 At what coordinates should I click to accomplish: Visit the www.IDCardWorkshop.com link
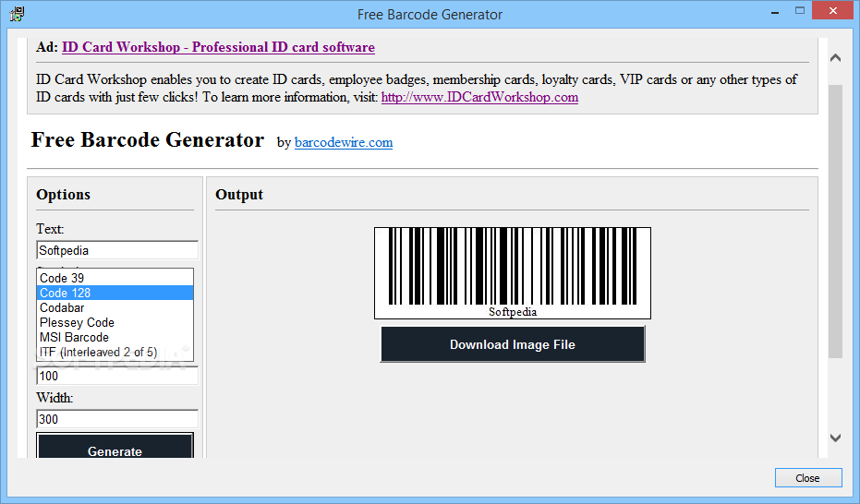click(479, 98)
